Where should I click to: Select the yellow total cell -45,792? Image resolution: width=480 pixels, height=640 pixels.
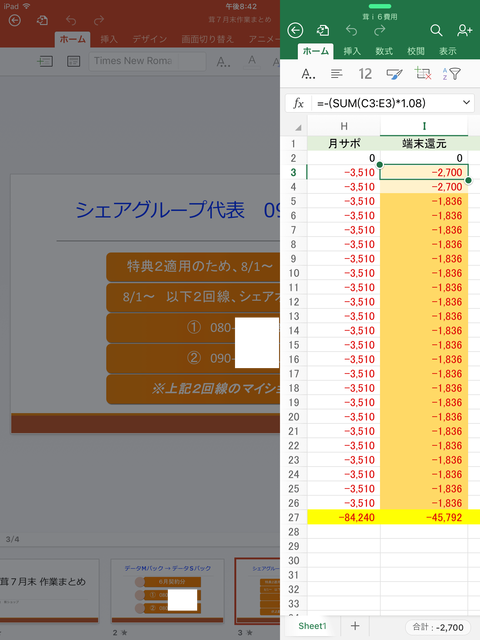point(424,517)
